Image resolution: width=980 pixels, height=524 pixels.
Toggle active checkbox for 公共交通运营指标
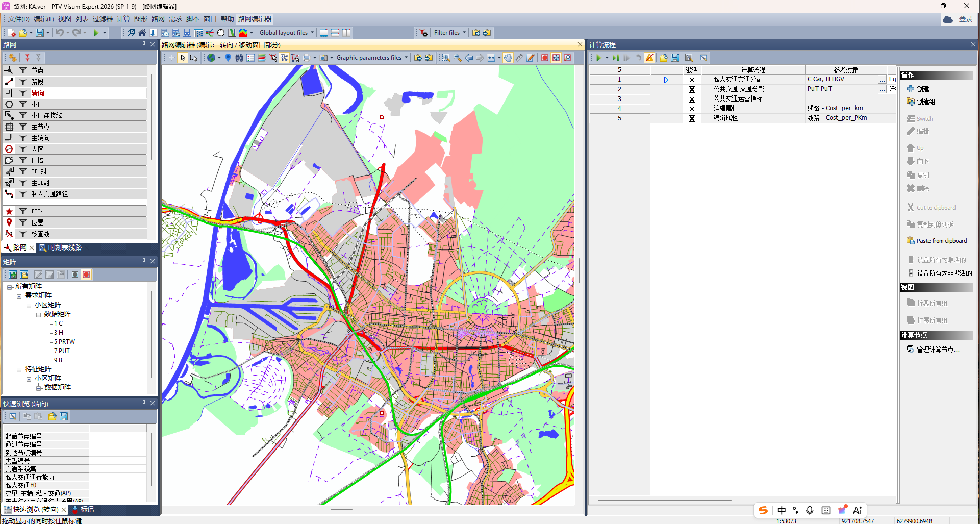(x=692, y=99)
